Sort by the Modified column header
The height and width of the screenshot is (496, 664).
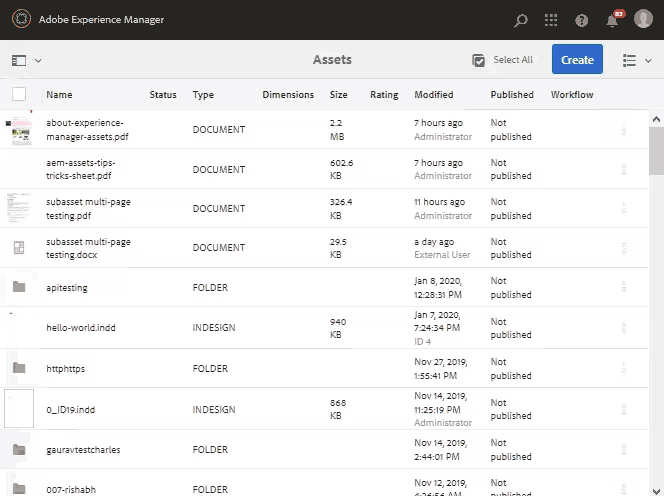(x=433, y=95)
